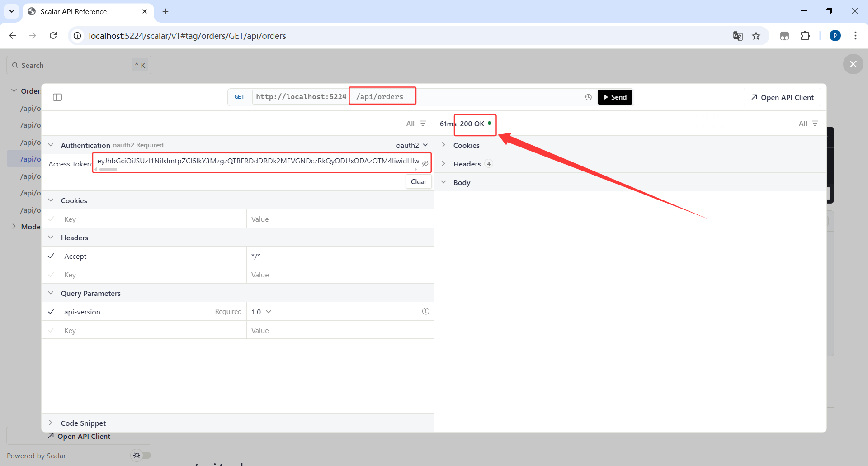Toggle the sidebar panel icon
868x466 pixels.
pyautogui.click(x=57, y=97)
